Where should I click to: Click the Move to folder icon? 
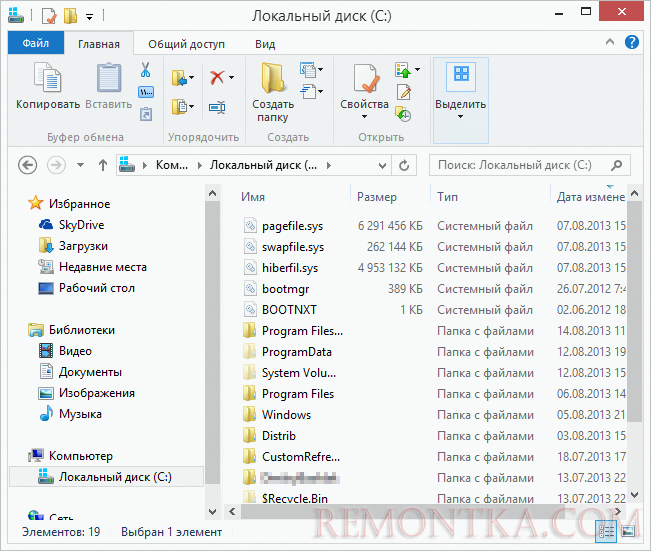pyautogui.click(x=179, y=78)
